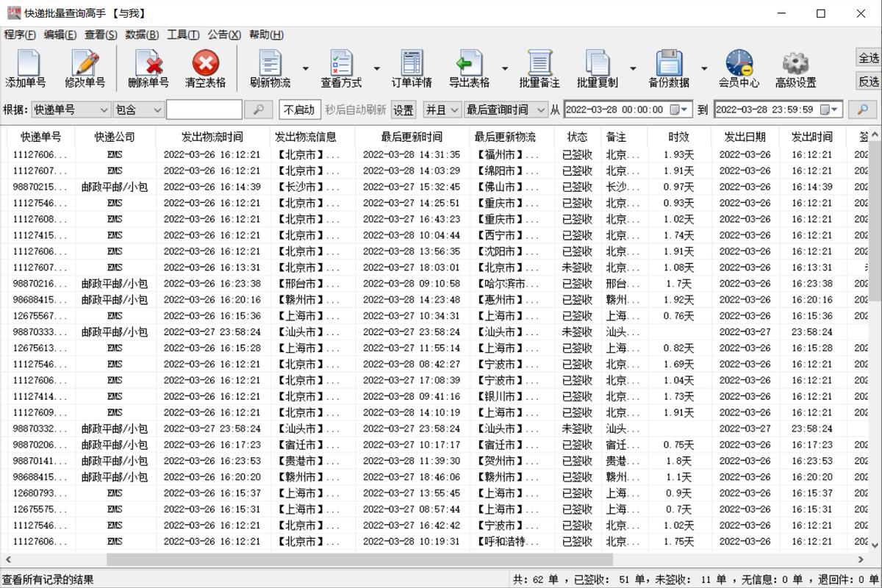Click the 批量备注 batch remark icon
882x588 pixels.
pyautogui.click(x=539, y=68)
